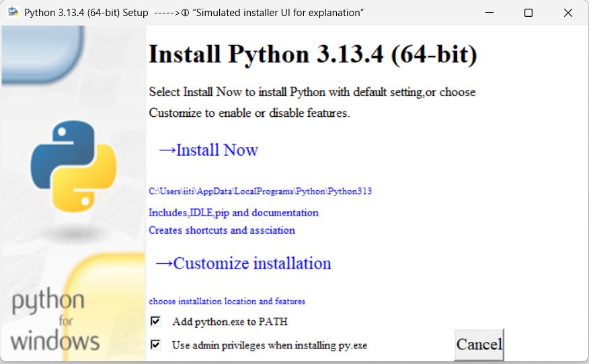
Task: Uncheck Use admin privileges when installing py.exe
Action: click(x=155, y=345)
